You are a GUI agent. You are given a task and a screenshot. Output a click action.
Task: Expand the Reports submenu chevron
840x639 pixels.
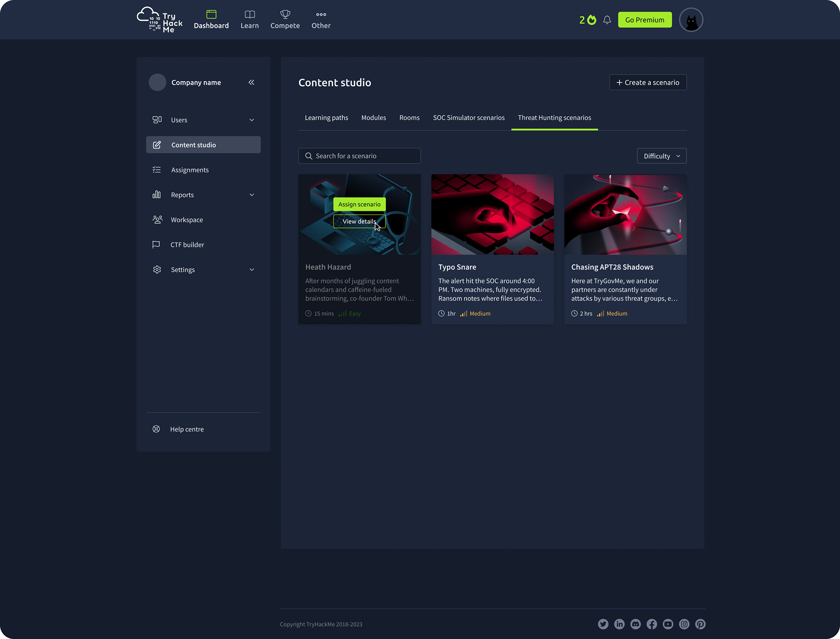point(252,195)
